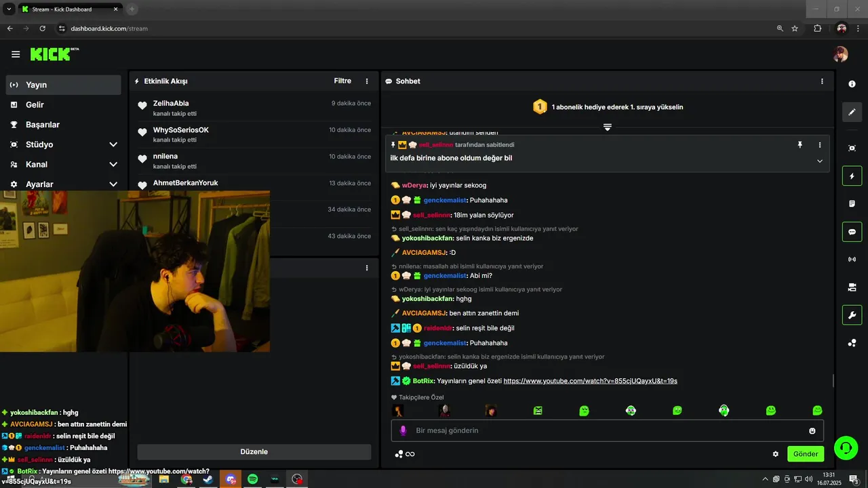Click the green Gönder button

[x=806, y=454]
